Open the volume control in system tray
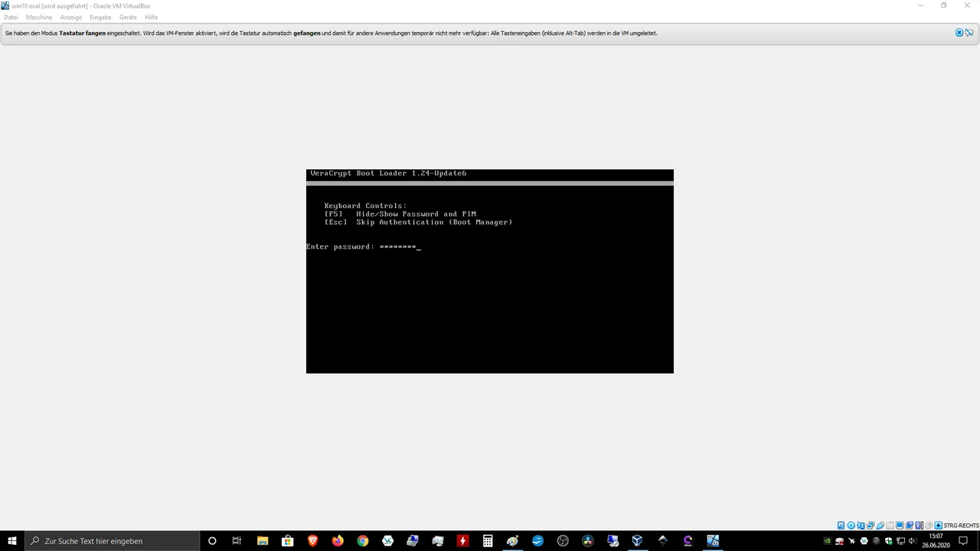The height and width of the screenshot is (551, 980). (x=913, y=541)
